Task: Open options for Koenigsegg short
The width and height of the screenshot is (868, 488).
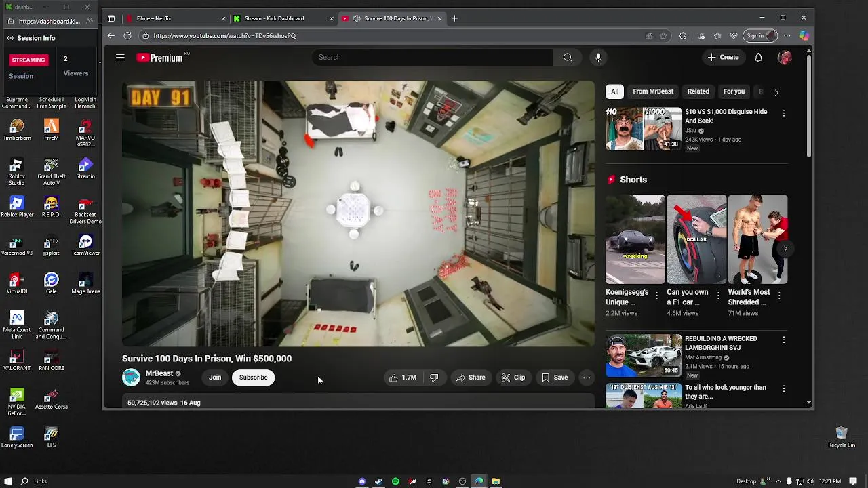Action: click(656, 296)
